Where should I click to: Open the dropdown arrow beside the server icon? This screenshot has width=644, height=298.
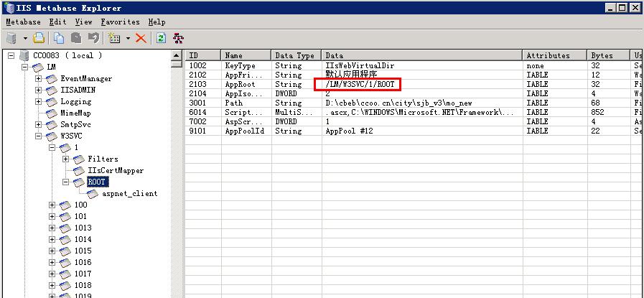(x=25, y=38)
